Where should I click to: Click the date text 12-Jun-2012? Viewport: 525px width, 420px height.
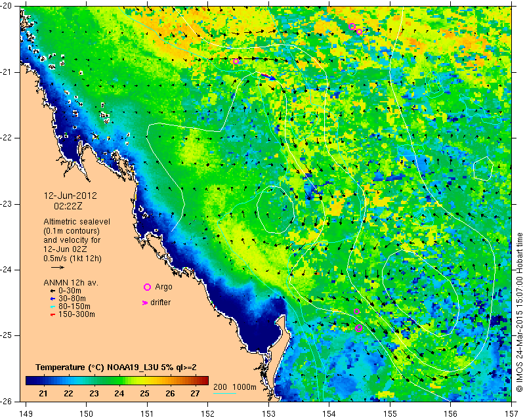coord(70,196)
